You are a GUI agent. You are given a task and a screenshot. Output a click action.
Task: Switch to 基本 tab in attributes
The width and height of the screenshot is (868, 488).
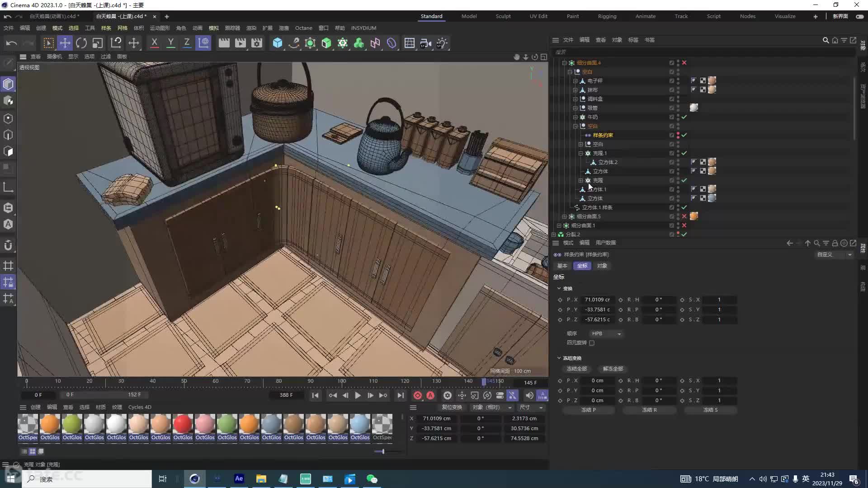(x=562, y=266)
